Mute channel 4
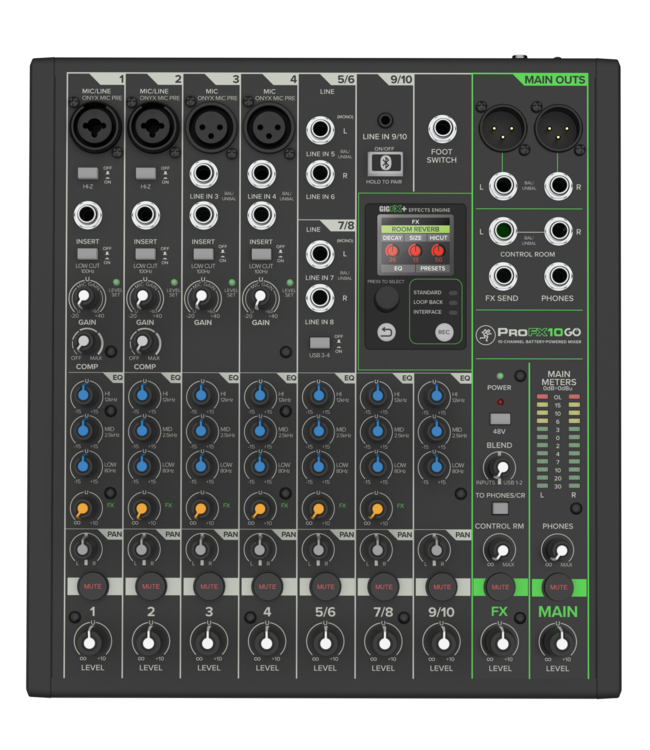 point(267,586)
